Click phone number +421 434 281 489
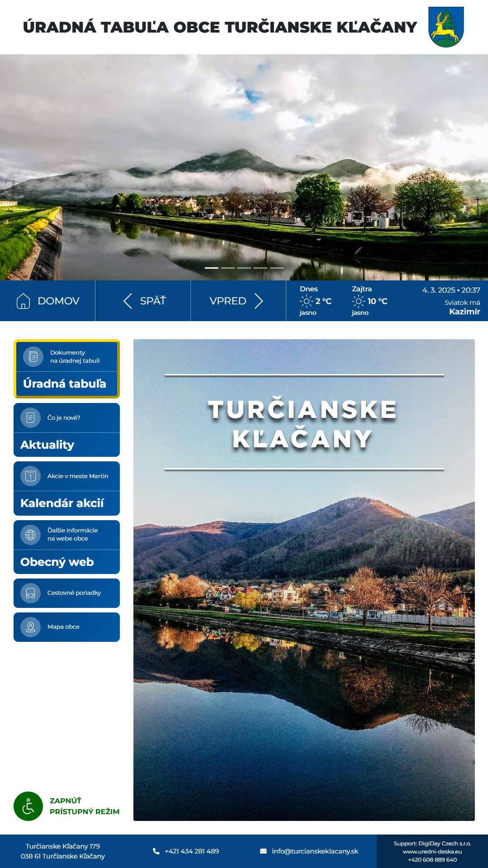 [192, 851]
